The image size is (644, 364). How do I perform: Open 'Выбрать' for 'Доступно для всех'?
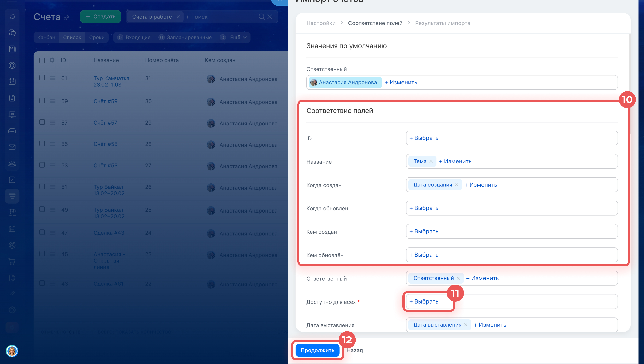tap(424, 301)
